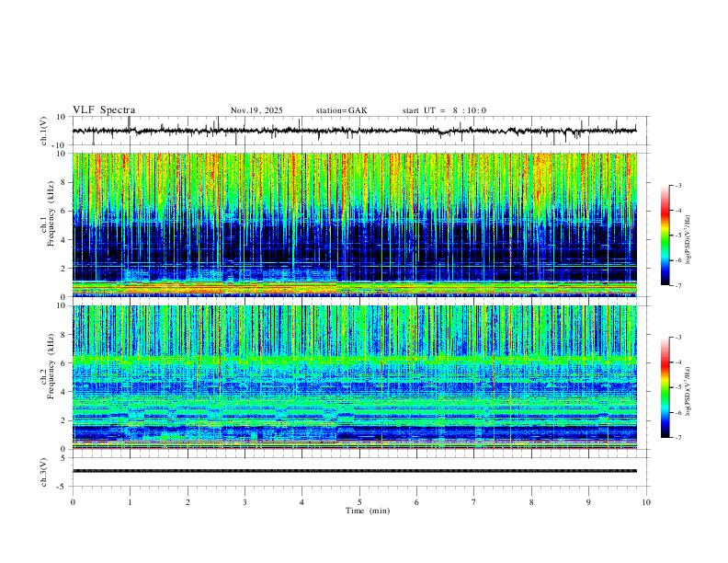Click the "8" kHz tick of ch.1 spectrogram
This screenshot has width=728, height=563.
point(64,182)
